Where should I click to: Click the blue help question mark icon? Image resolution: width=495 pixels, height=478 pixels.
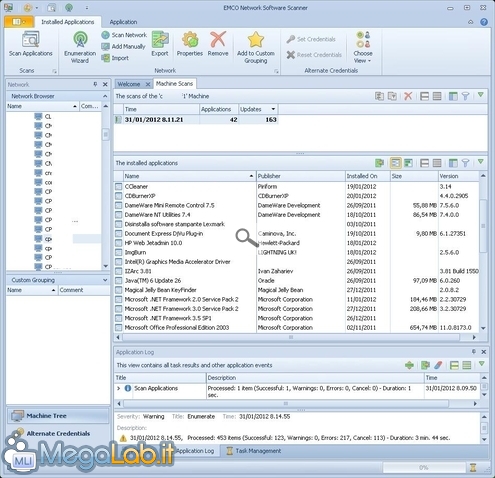(484, 22)
